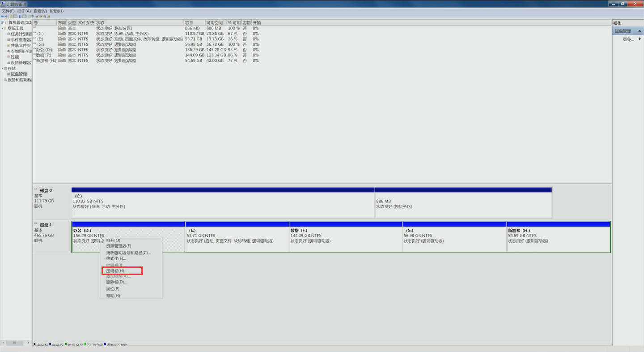This screenshot has width=644, height=352.
Task: Open 帮助(H) in the menu bar
Action: (56, 11)
